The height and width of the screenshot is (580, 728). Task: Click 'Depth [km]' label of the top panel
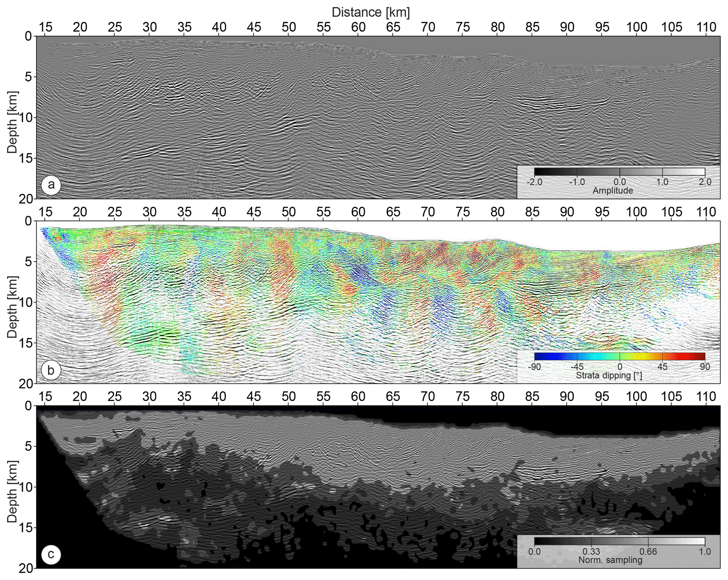[12, 122]
